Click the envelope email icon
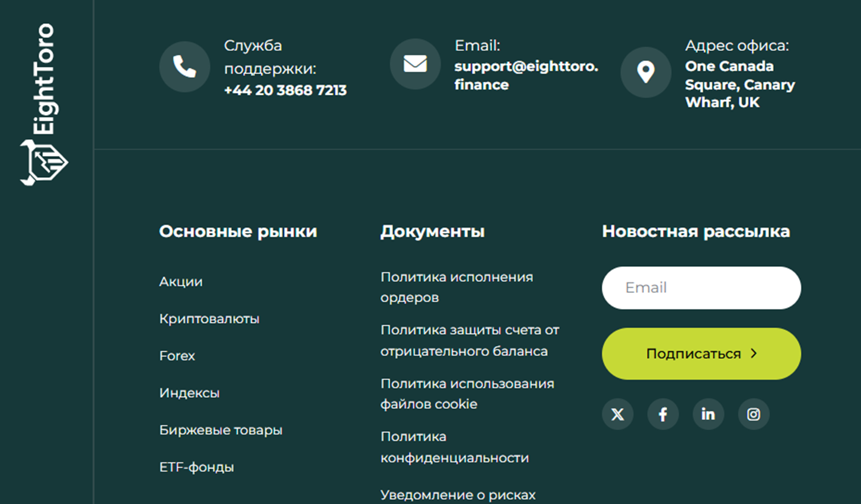Image resolution: width=861 pixels, height=504 pixels. (415, 64)
